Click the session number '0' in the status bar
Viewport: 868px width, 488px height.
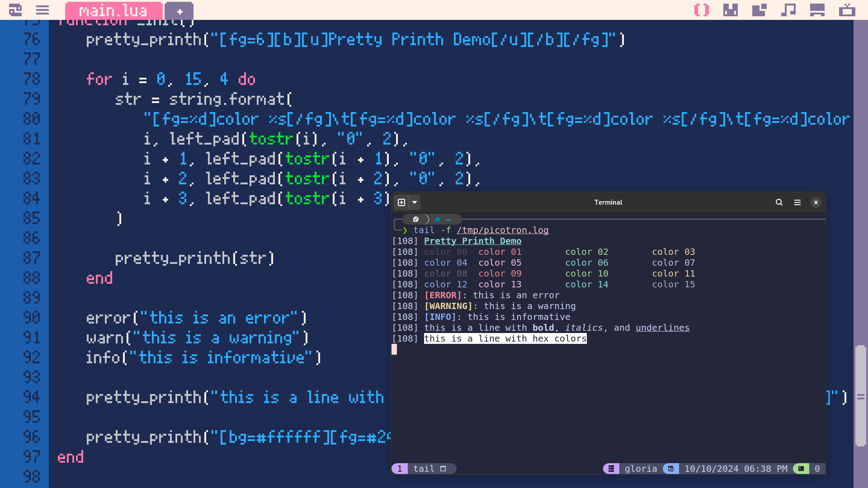[x=817, y=469]
